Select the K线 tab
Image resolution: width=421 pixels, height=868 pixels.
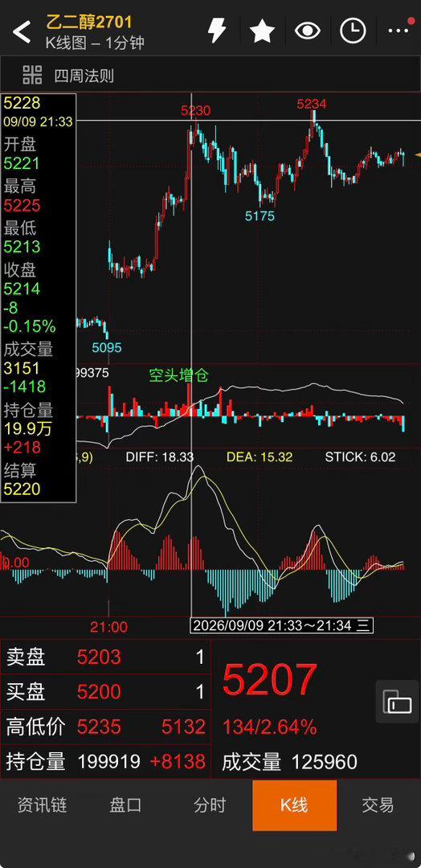click(294, 805)
